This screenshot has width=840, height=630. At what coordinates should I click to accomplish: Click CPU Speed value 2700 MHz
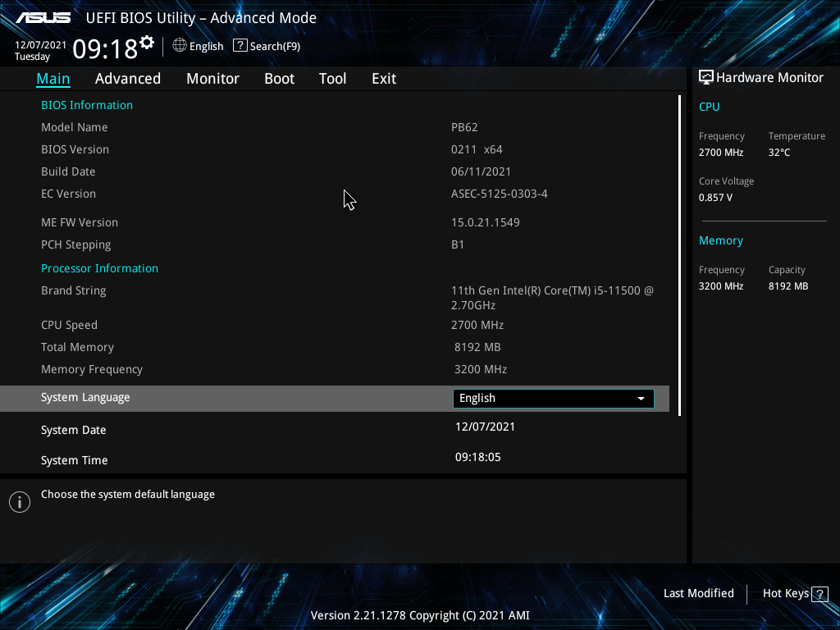(477, 325)
